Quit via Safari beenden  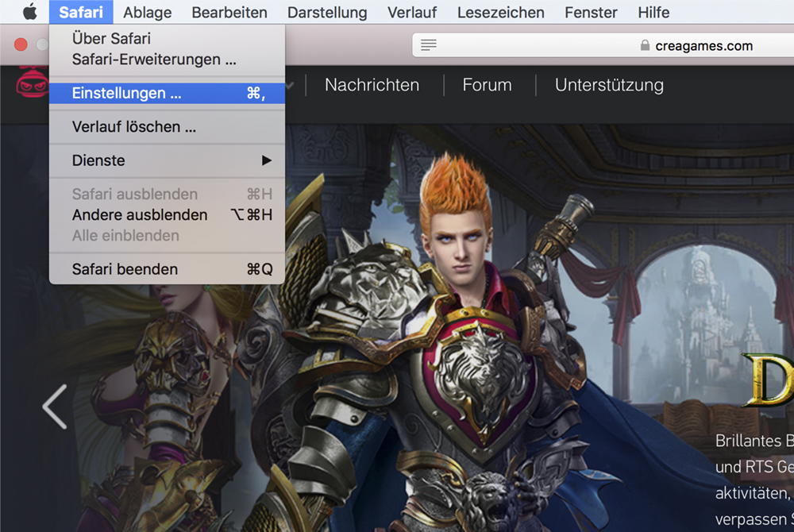point(125,269)
